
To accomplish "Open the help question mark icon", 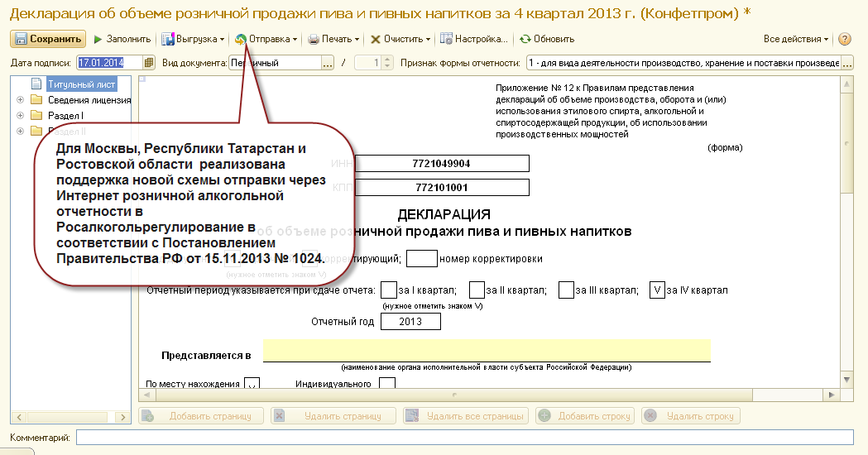I will tap(844, 40).
